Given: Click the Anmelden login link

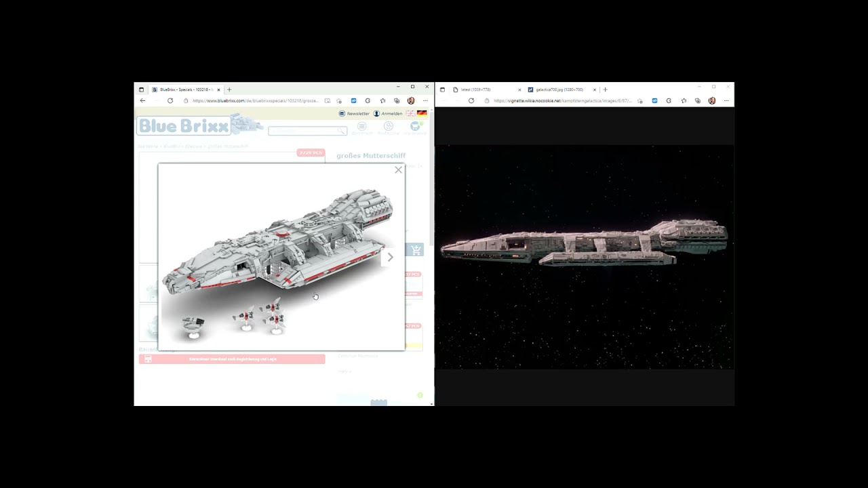Looking at the screenshot, I should pos(388,113).
